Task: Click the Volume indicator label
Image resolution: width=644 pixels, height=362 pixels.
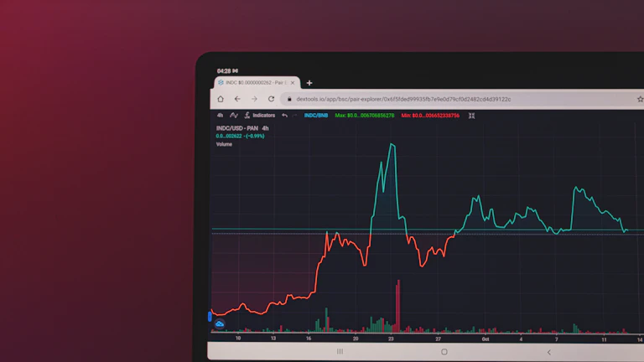Action: pyautogui.click(x=224, y=144)
